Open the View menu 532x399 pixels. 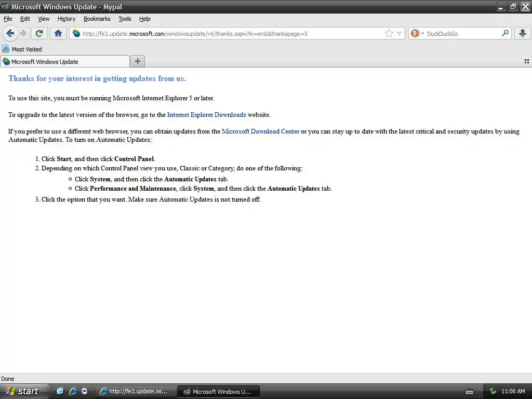(44, 19)
